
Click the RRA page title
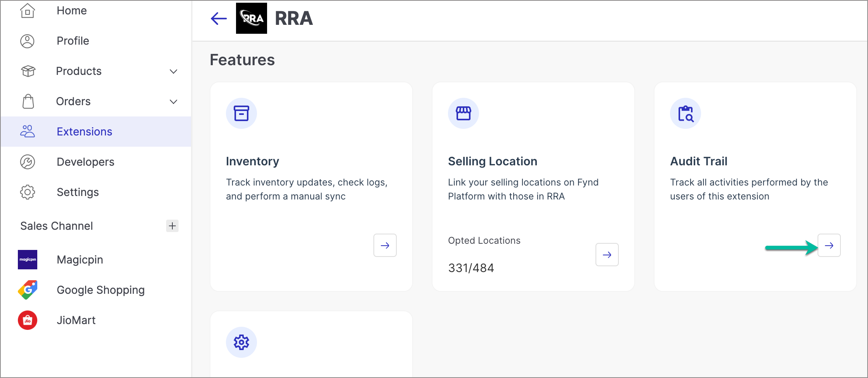pyautogui.click(x=294, y=18)
